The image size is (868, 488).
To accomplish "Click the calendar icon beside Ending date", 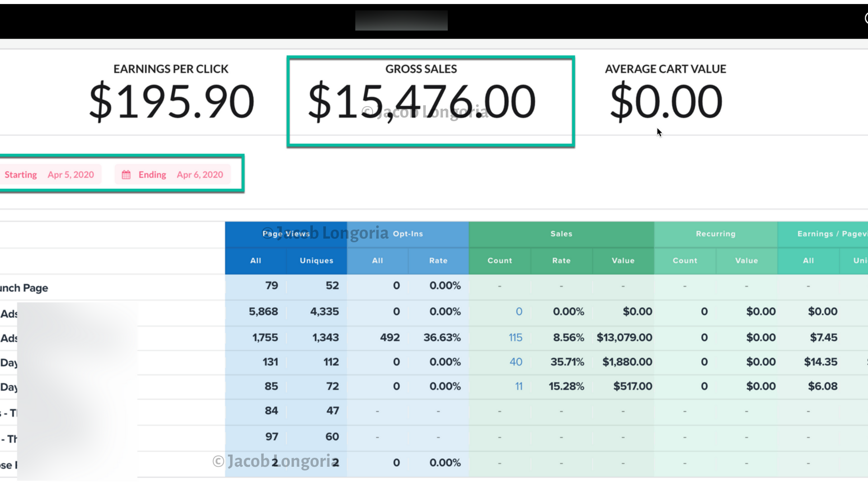I will click(x=126, y=174).
